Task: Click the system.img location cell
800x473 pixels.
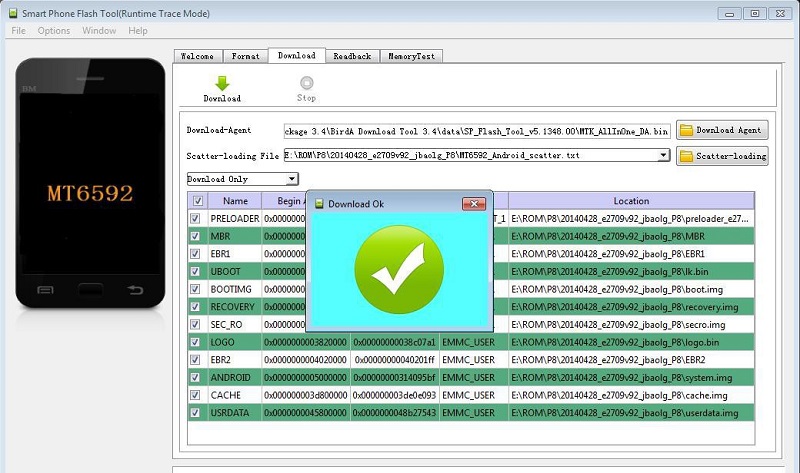Action: coord(631,378)
